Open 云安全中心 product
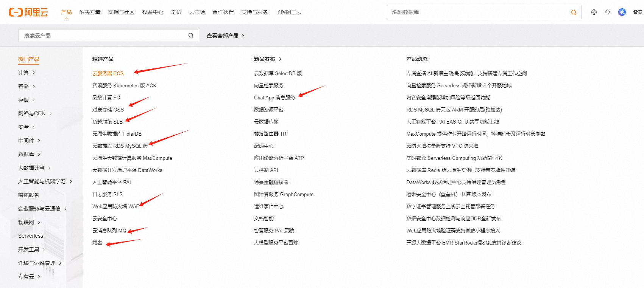Screen dimensions: 644x288 pyautogui.click(x=104, y=218)
